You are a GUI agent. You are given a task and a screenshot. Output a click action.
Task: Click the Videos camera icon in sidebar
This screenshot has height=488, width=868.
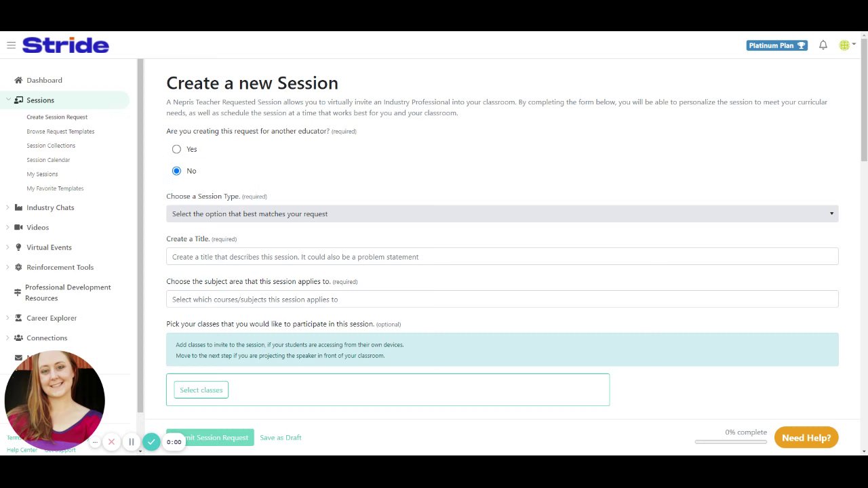(x=18, y=227)
